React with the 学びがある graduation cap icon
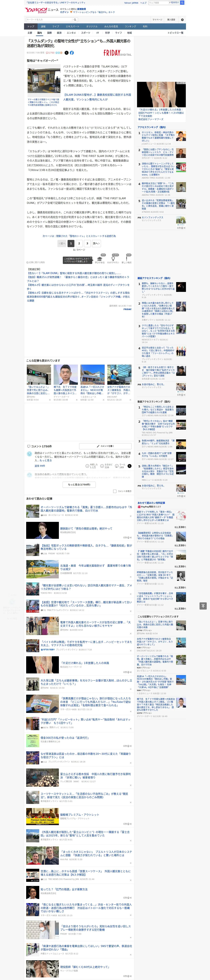This screenshot has width=210, height=980. tap(100, 259)
